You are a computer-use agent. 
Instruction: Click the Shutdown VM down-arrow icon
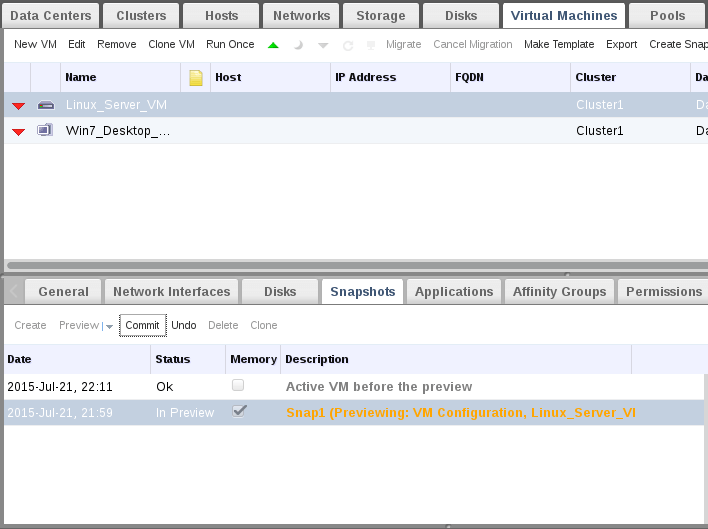click(323, 45)
